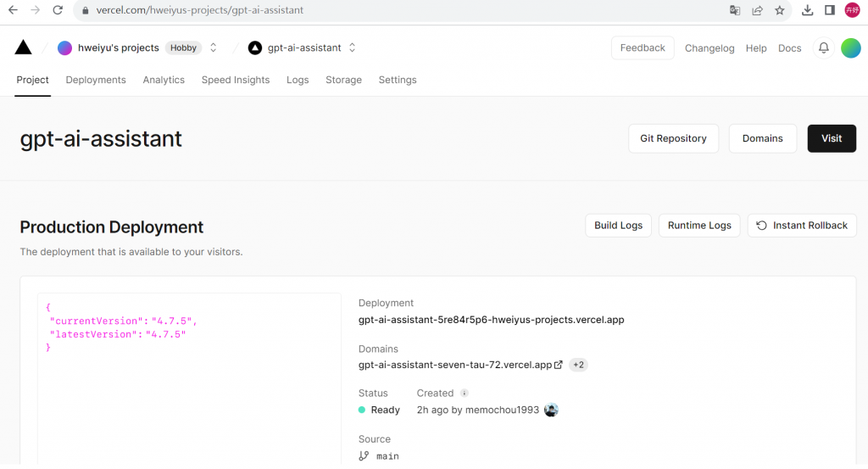The height and width of the screenshot is (469, 868).
Task: Switch to the Logs tab
Action: pyautogui.click(x=298, y=80)
